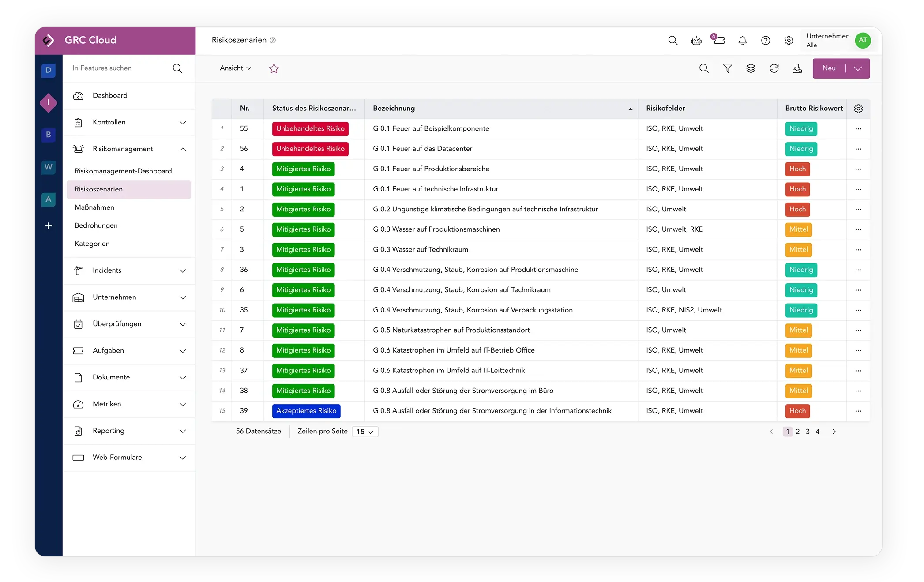
Task: Export data using the download icon
Action: click(797, 68)
